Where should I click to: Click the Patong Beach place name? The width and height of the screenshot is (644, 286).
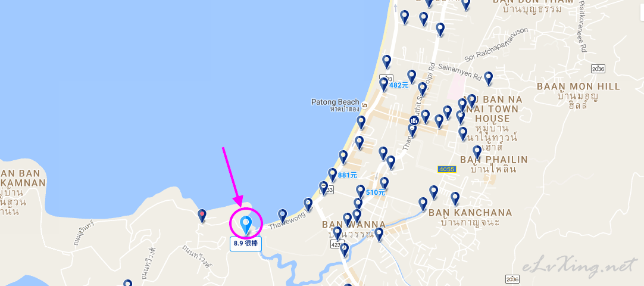pyautogui.click(x=335, y=102)
